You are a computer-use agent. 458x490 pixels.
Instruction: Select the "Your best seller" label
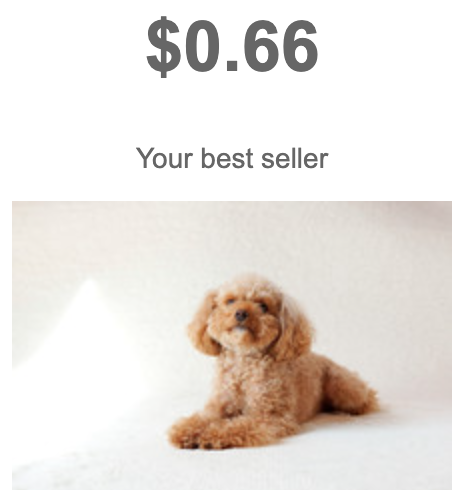[232, 158]
